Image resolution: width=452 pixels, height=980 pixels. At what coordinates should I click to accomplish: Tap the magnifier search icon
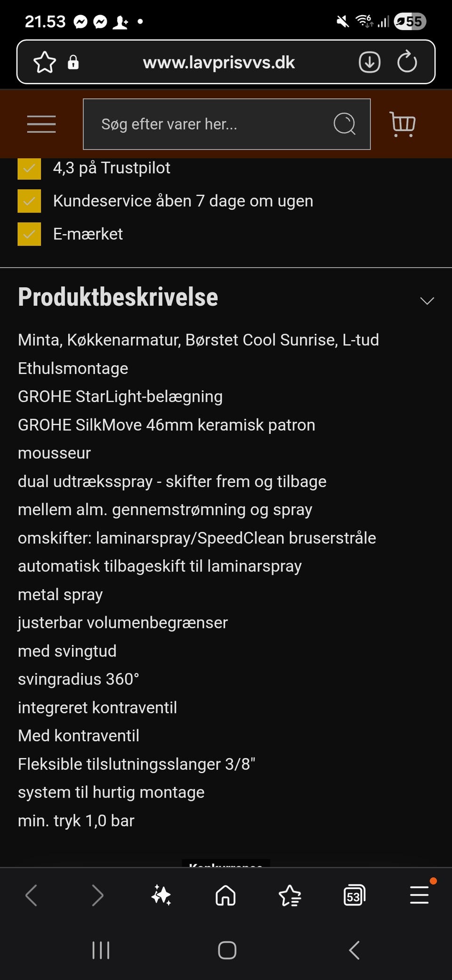344,124
